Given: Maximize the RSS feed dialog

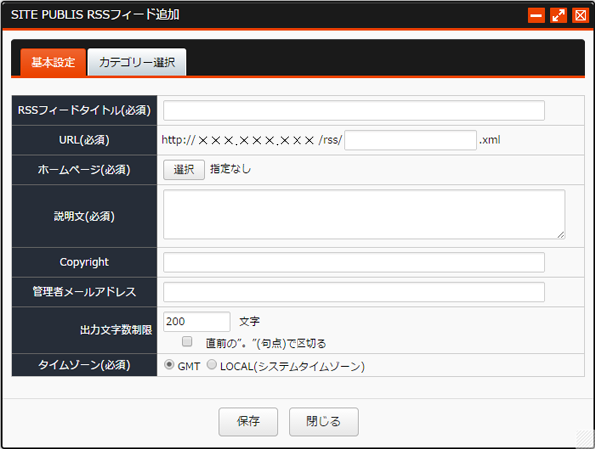Looking at the screenshot, I should [558, 16].
